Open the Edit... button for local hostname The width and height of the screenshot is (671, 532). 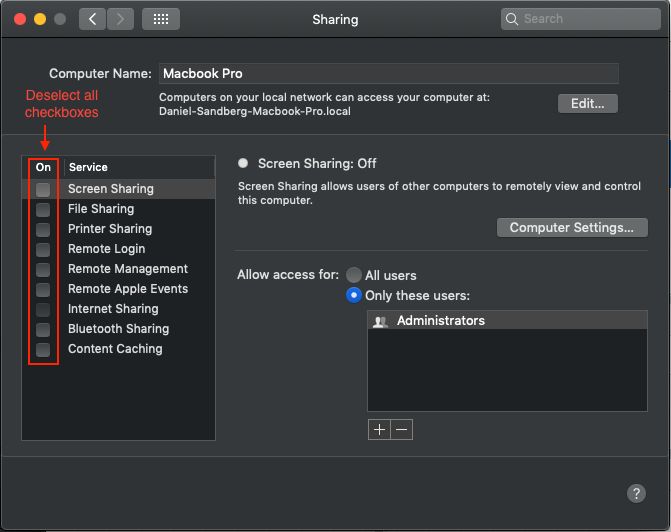588,104
